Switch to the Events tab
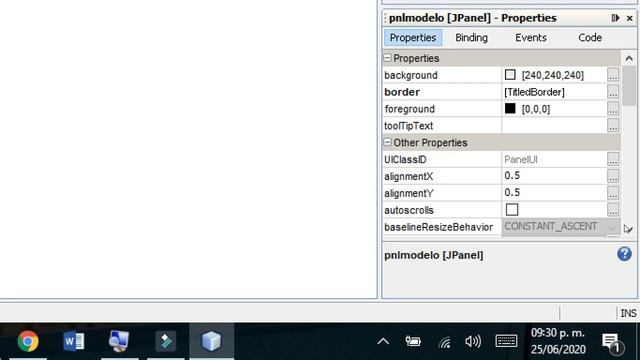 pyautogui.click(x=531, y=38)
